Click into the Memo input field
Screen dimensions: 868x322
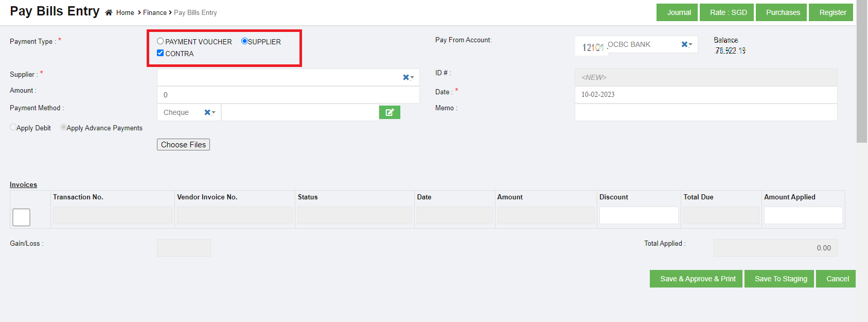point(705,112)
